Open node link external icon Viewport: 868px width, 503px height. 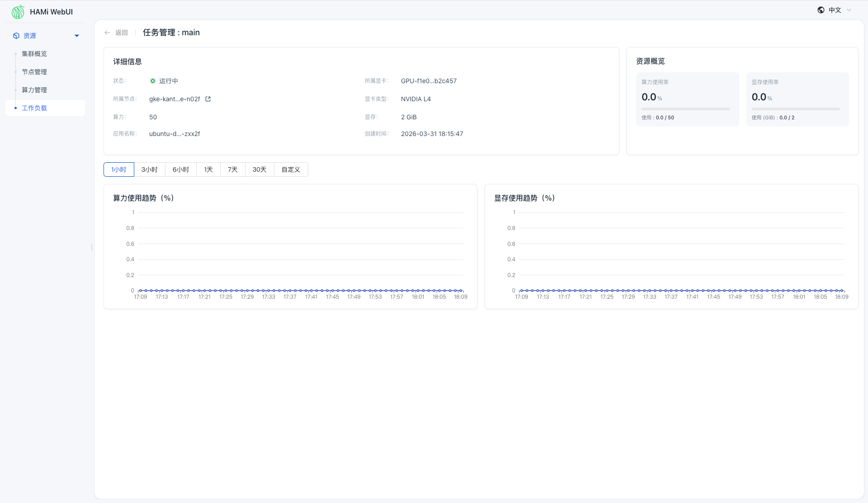208,99
